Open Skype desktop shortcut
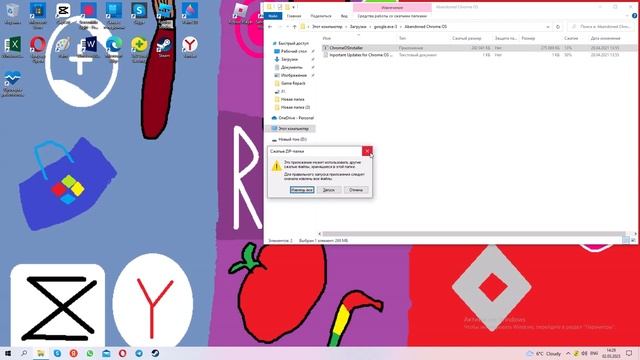The height and width of the screenshot is (360, 640). pyautogui.click(x=139, y=13)
